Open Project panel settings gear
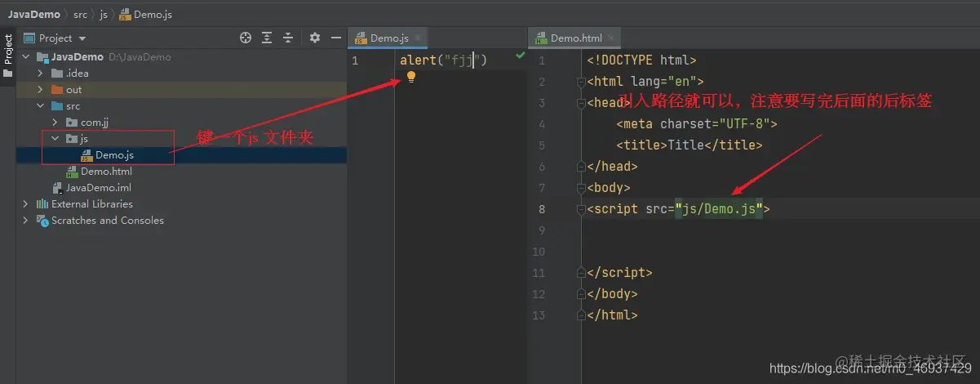 pos(315,38)
